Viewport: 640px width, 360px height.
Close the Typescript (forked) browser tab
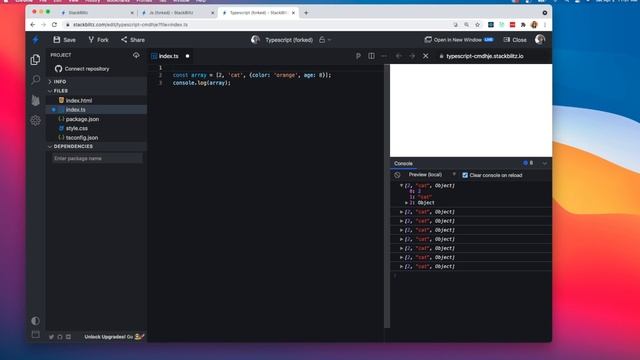(293, 13)
